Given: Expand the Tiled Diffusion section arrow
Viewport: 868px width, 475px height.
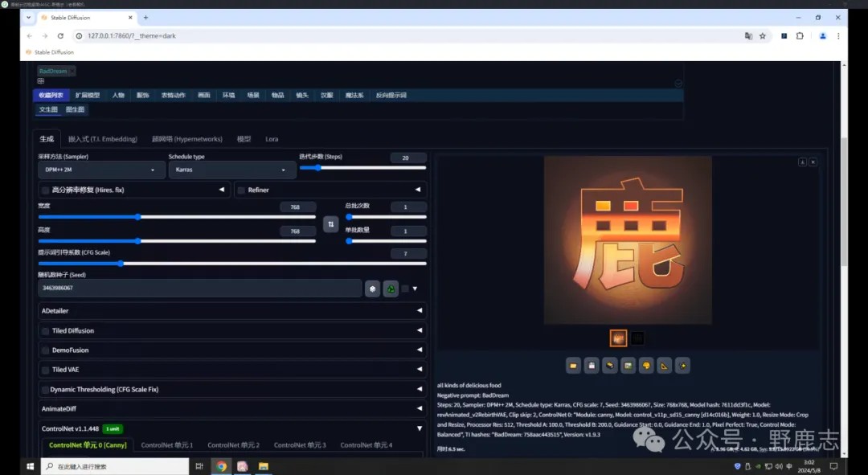Looking at the screenshot, I should point(419,330).
